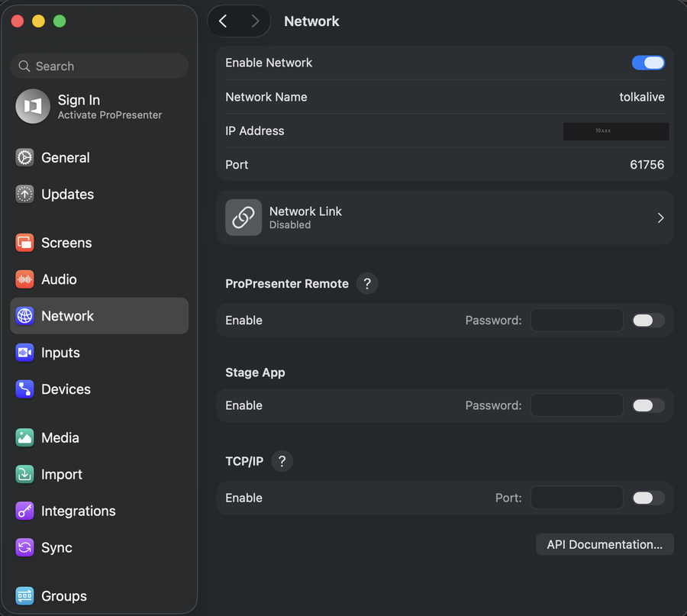
Task: Click the IP Address value box
Action: (x=615, y=131)
